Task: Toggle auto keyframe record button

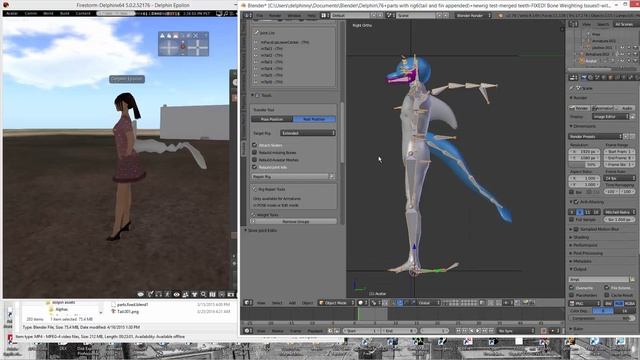Action: [x=544, y=331]
